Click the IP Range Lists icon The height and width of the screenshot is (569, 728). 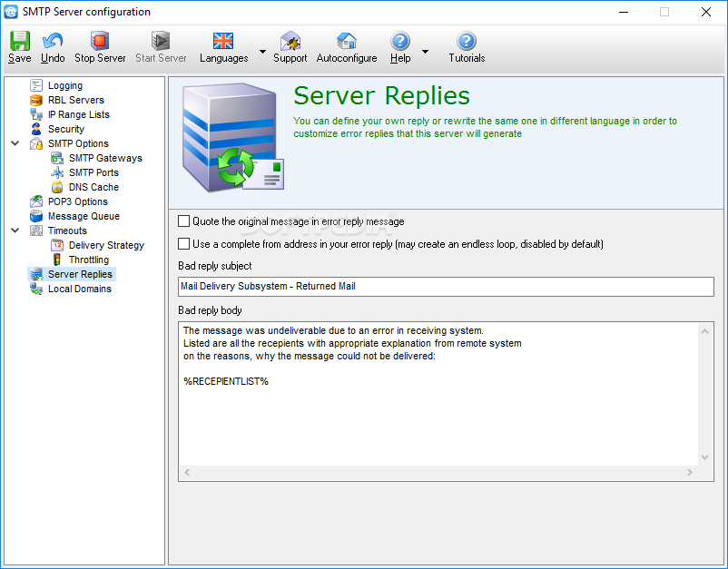coord(36,114)
